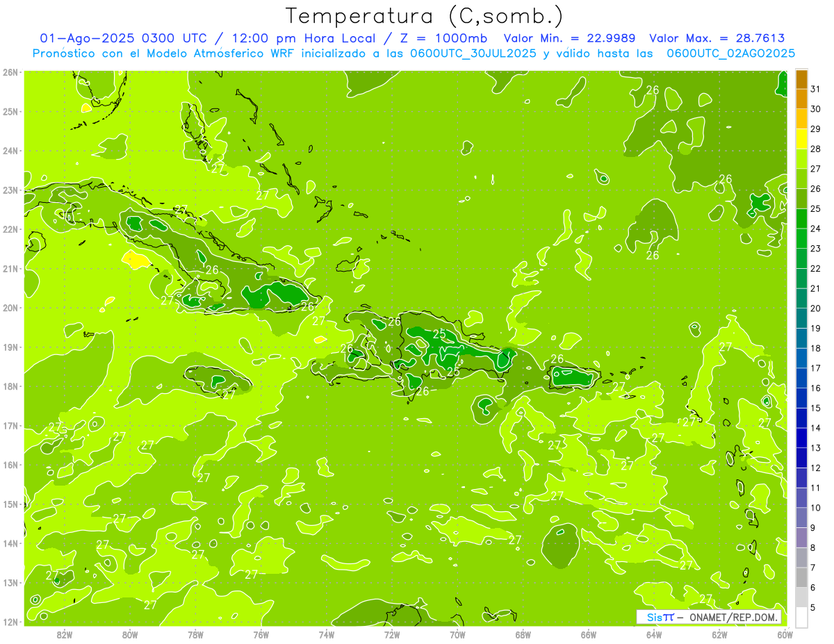834x644 pixels.
Task: Pick the blue swatch between 15 and 16
Action: point(801,398)
